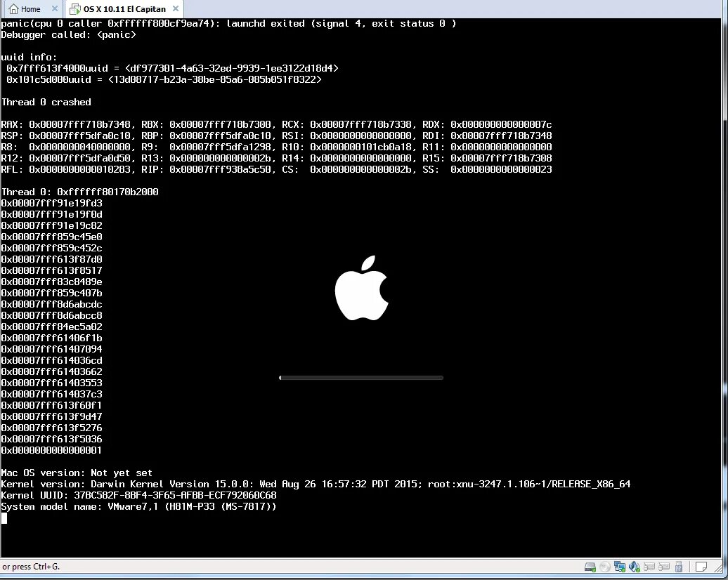The width and height of the screenshot is (728, 580).
Task: Click the R12 register value line
Action: point(276,158)
